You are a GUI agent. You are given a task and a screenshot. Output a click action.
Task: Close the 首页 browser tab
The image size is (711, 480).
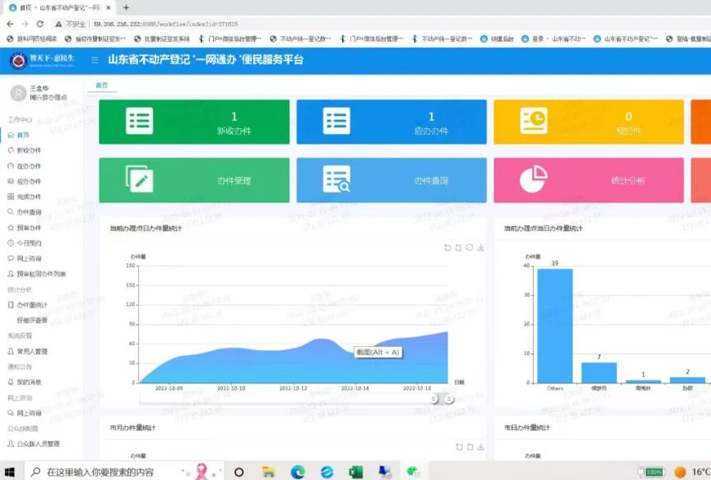click(108, 8)
